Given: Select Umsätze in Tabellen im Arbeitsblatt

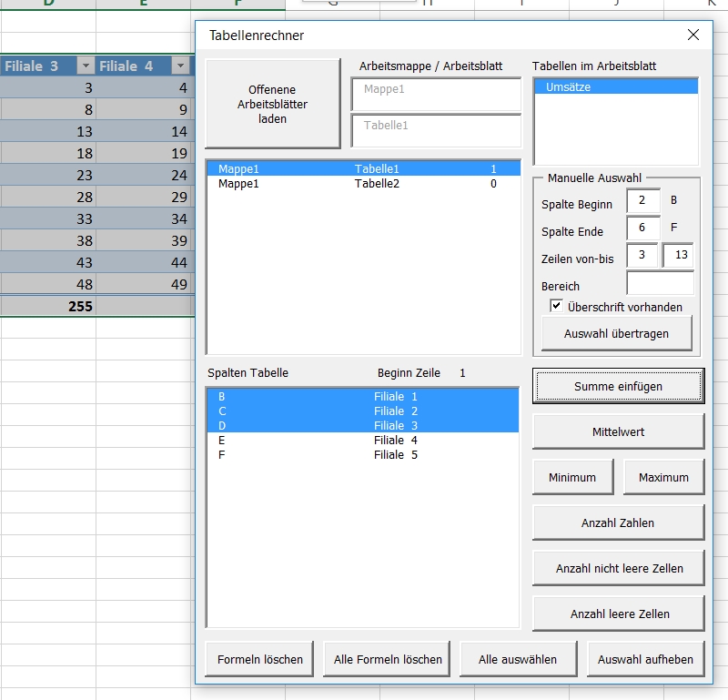Looking at the screenshot, I should coord(615,87).
